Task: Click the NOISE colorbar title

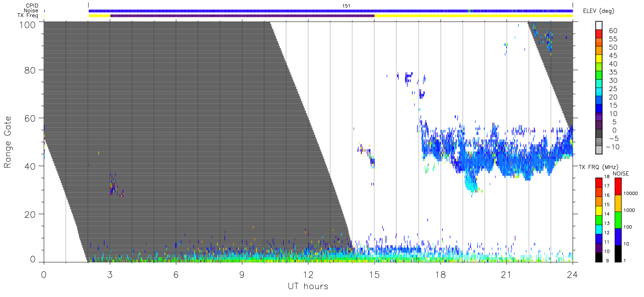Action: point(621,173)
